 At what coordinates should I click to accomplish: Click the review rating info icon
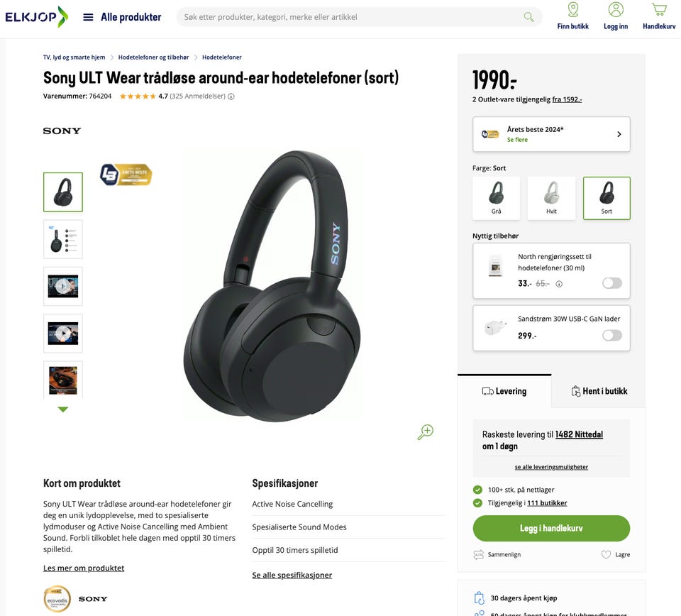(x=231, y=97)
